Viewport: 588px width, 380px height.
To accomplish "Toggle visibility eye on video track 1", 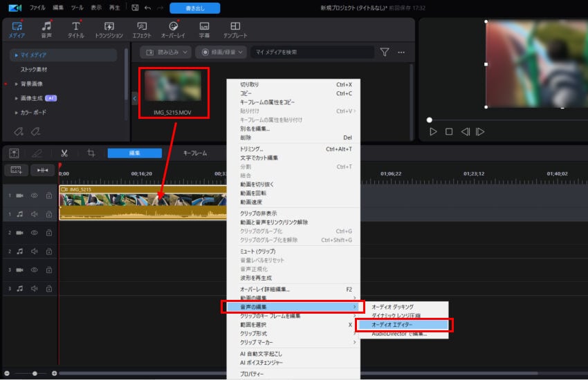I will [34, 196].
